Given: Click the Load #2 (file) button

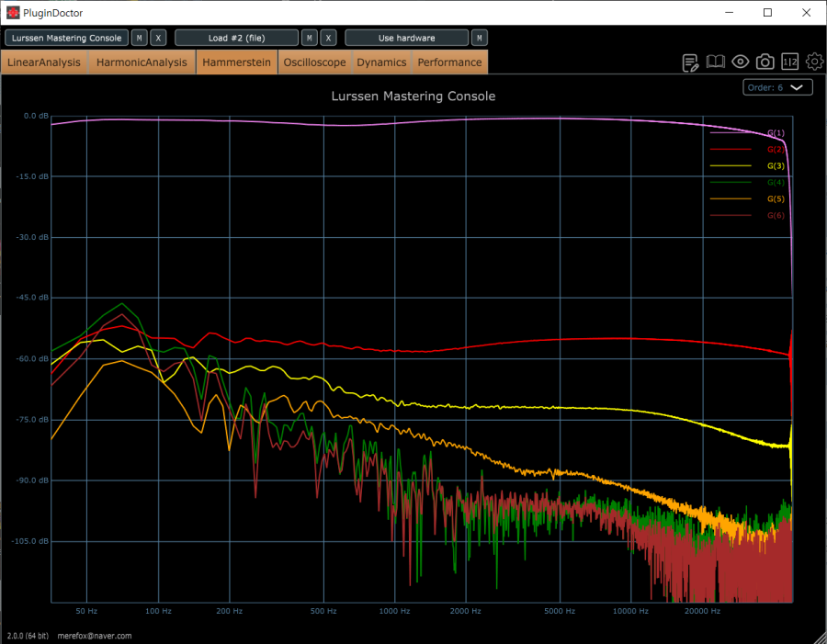Looking at the screenshot, I should (237, 38).
